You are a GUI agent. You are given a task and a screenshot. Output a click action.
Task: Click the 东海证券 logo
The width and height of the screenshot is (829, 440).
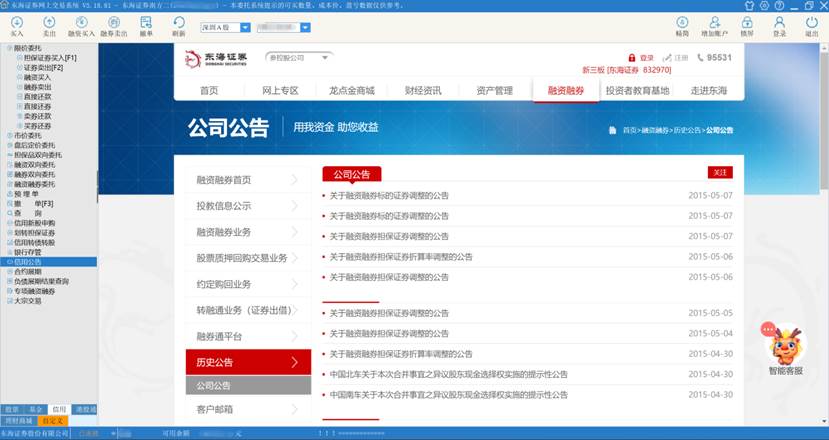tap(216, 59)
